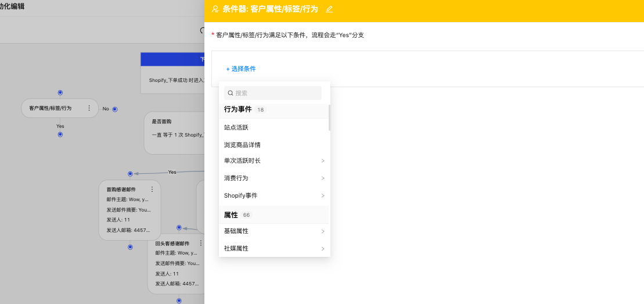Image resolution: width=644 pixels, height=304 pixels.
Task: Focus the 搜索 search field
Action: point(273,93)
